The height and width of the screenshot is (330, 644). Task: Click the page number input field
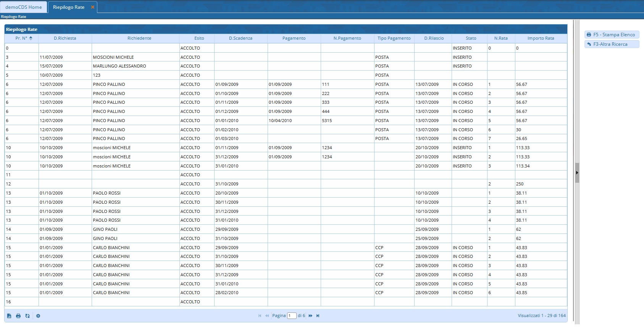pyautogui.click(x=292, y=316)
